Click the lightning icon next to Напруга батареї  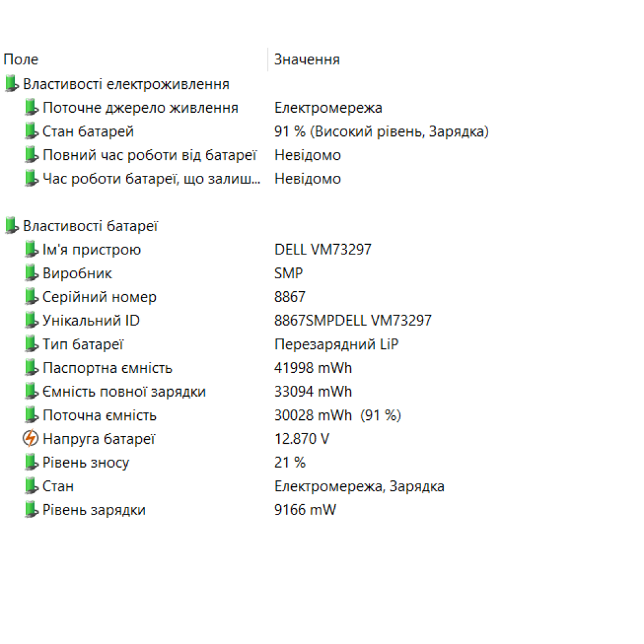(30, 439)
